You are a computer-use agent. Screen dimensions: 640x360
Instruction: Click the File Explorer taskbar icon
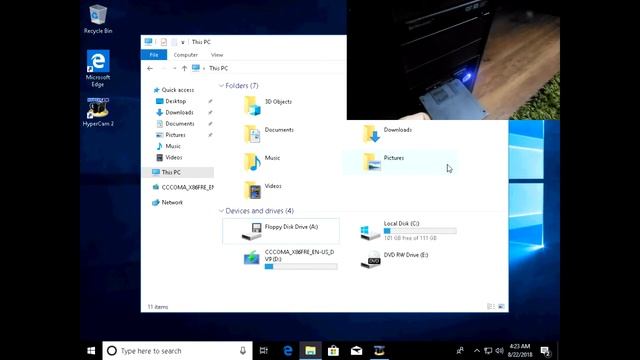click(x=310, y=351)
